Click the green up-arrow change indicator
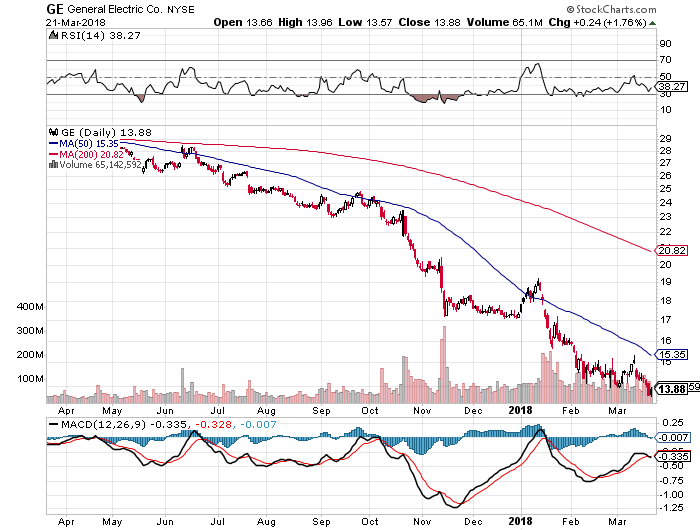Viewport: 700px width, 530px height. click(x=652, y=23)
